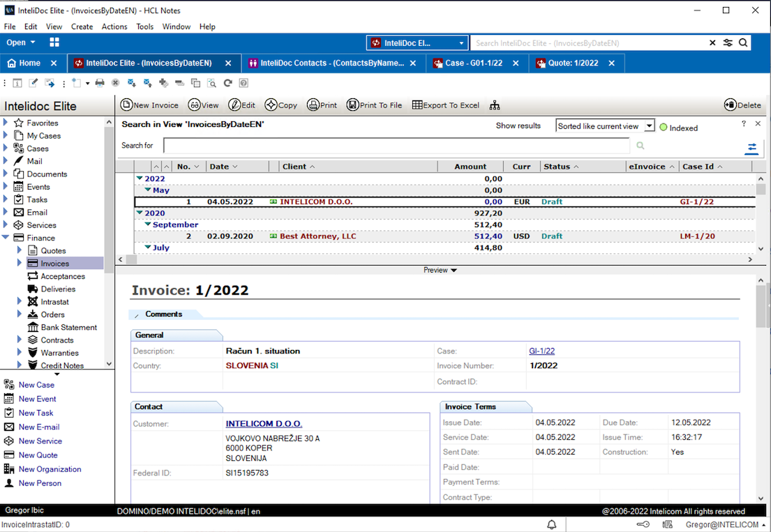This screenshot has height=532, width=771.
Task: Click the key security icon in status bar
Action: tap(643, 524)
